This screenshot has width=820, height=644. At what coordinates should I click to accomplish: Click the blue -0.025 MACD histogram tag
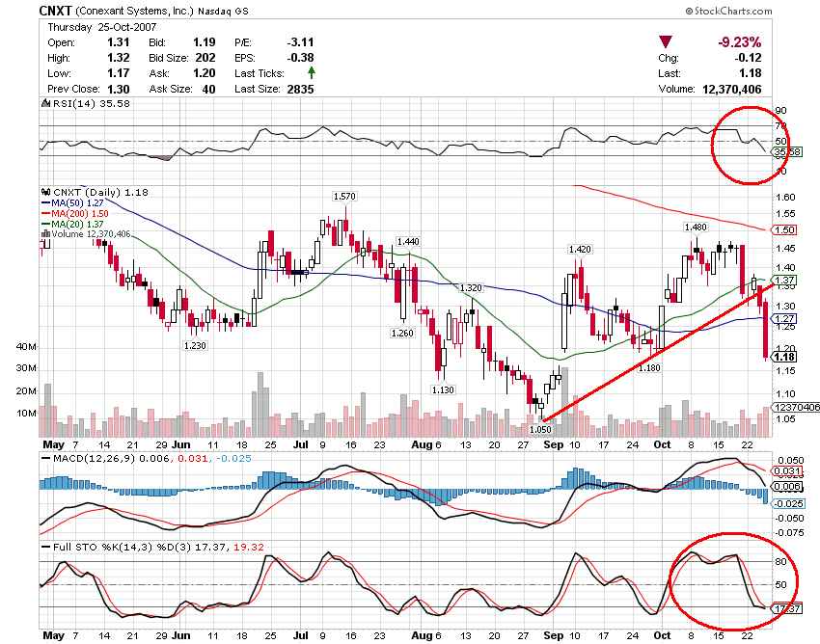pos(789,503)
